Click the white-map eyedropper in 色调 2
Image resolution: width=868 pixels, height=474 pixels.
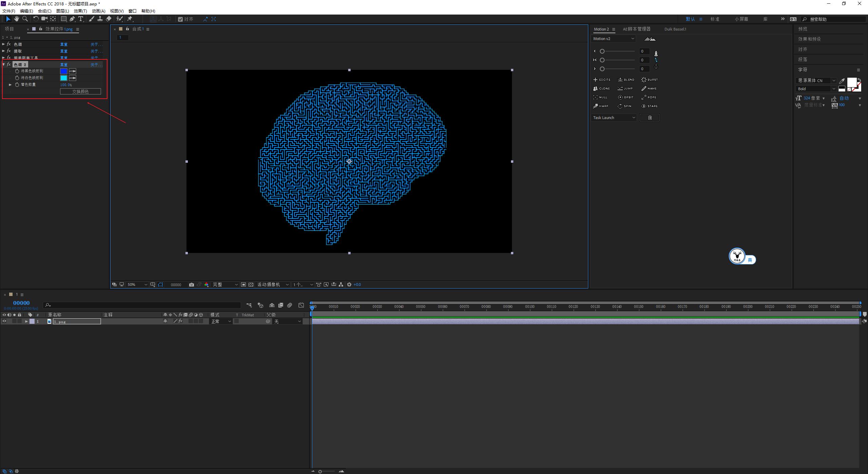[x=73, y=78]
